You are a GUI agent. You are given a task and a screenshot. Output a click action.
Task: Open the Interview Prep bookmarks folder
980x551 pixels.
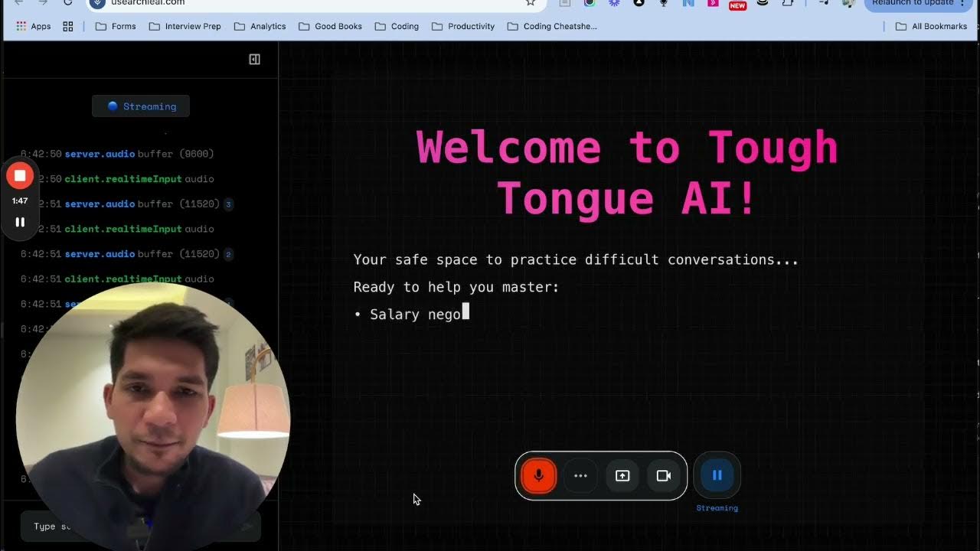point(184,25)
